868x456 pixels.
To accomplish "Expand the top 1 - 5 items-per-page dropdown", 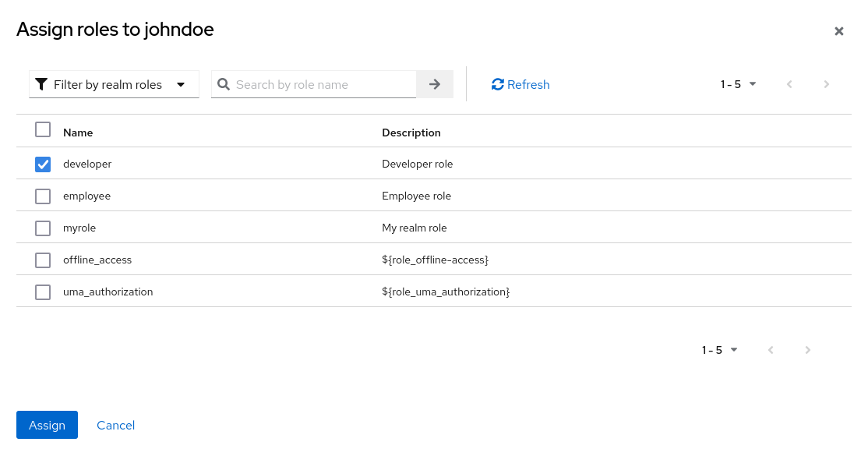I will point(738,84).
